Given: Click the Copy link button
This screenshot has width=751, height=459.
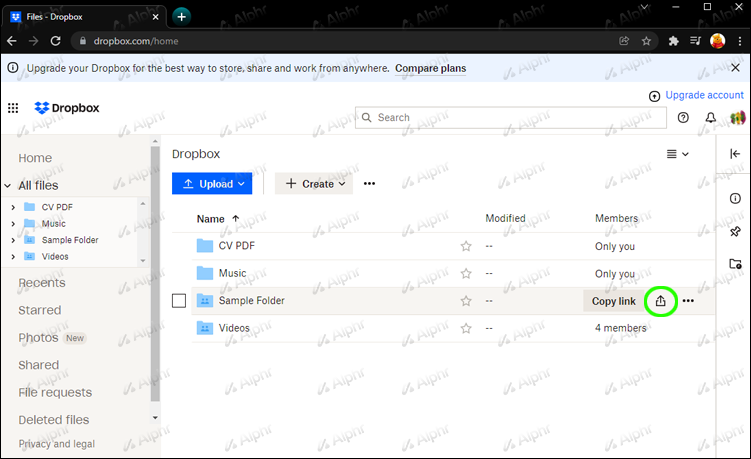Looking at the screenshot, I should (614, 301).
